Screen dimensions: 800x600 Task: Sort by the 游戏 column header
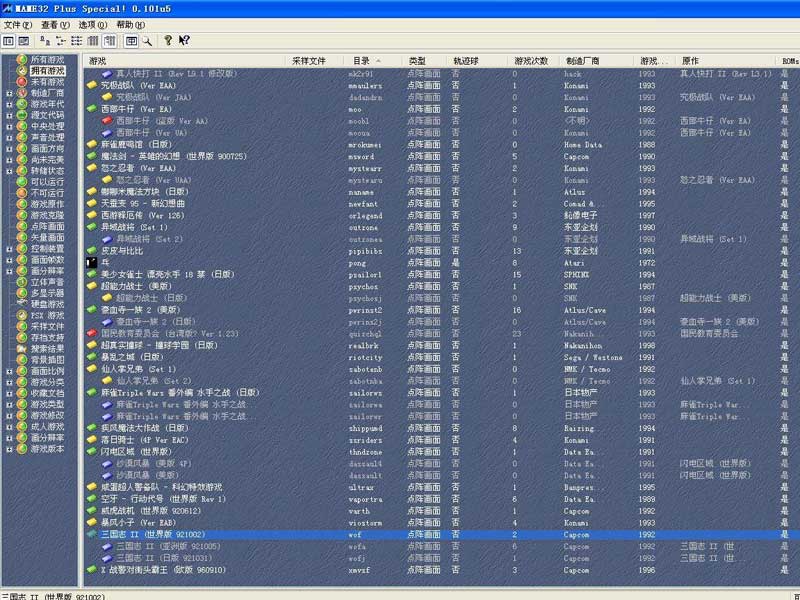[x=184, y=61]
